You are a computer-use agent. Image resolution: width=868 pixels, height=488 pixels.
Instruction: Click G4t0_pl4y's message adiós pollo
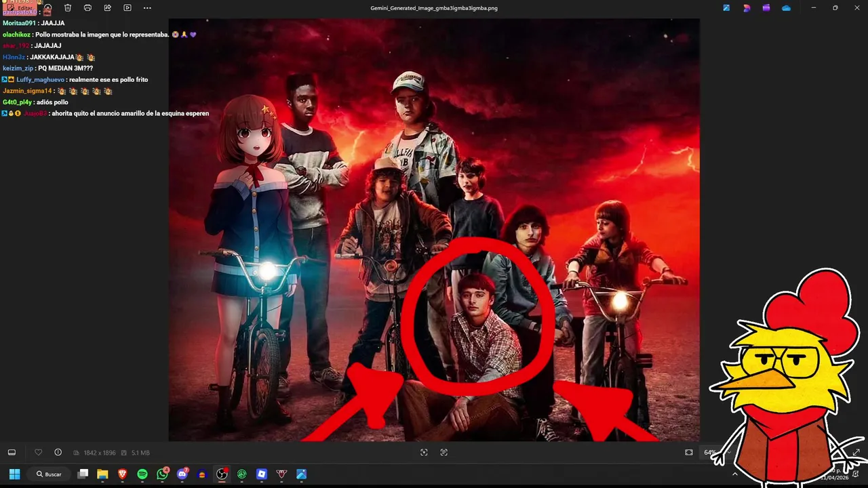(35, 102)
